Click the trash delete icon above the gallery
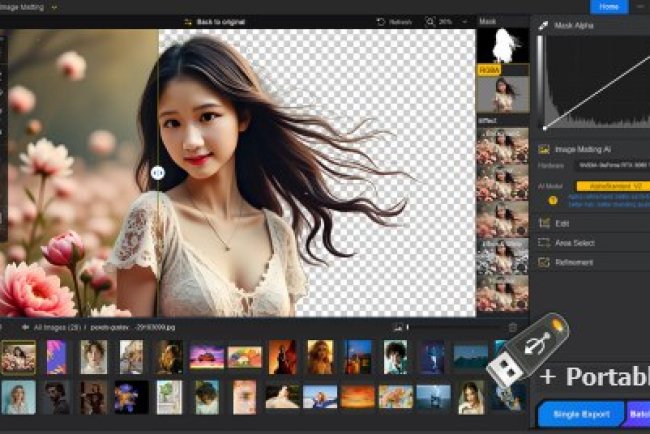 [513, 327]
